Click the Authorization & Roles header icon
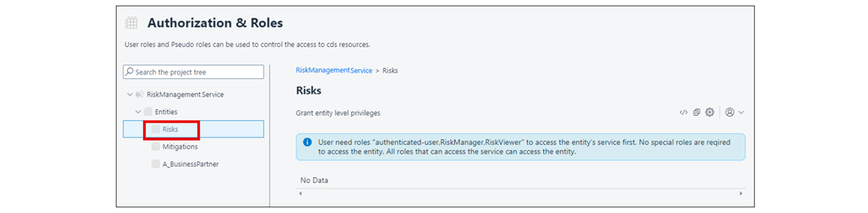 [131, 23]
